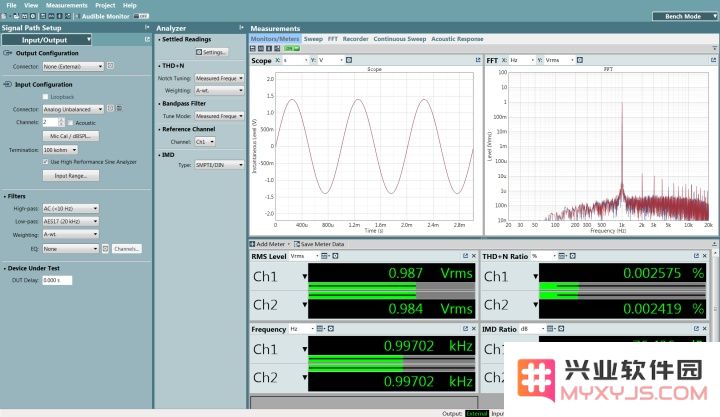Close the Frequency meter
The height and width of the screenshot is (417, 720).
click(x=474, y=328)
